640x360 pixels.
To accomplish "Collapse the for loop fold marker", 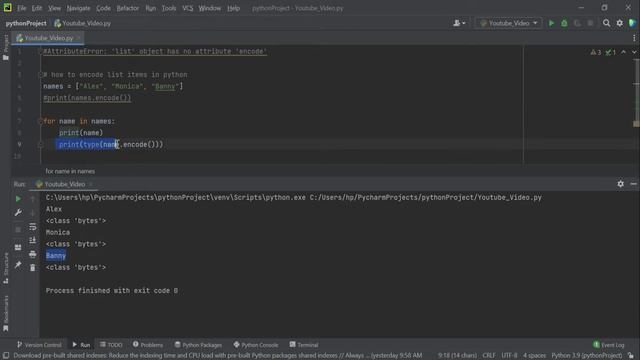I will [x=40, y=121].
